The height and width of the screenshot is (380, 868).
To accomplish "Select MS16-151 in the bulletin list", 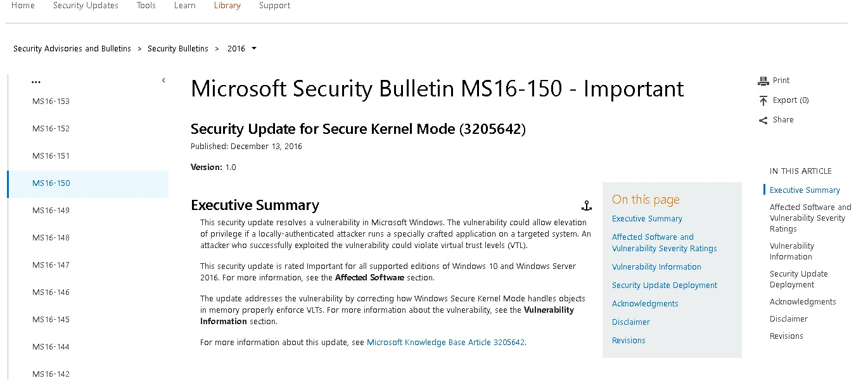I will [x=51, y=156].
